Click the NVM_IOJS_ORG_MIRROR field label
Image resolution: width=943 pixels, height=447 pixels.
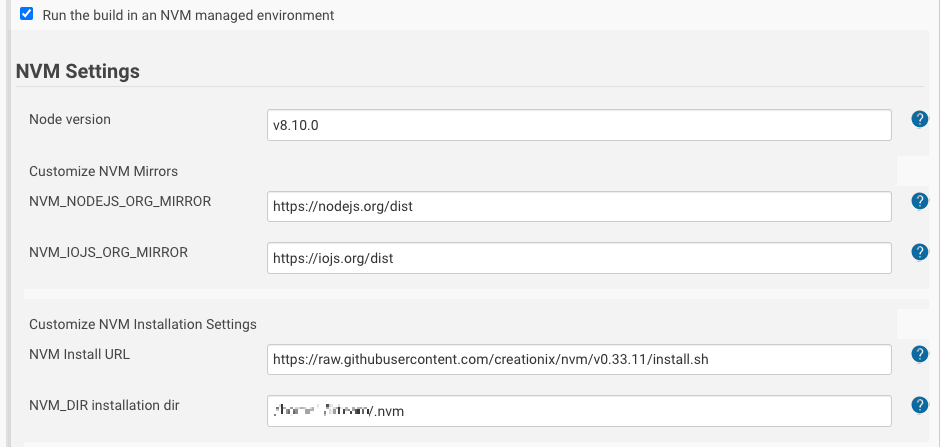pos(109,252)
